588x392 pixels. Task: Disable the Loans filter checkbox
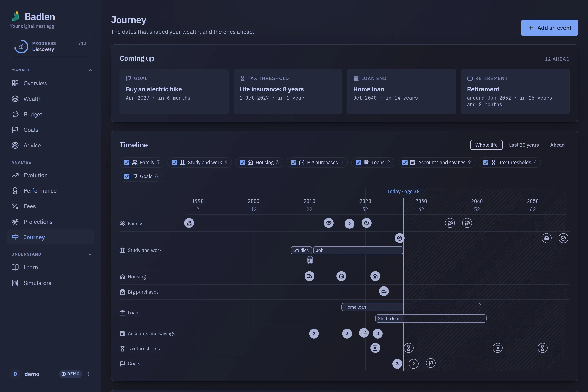[x=358, y=163]
